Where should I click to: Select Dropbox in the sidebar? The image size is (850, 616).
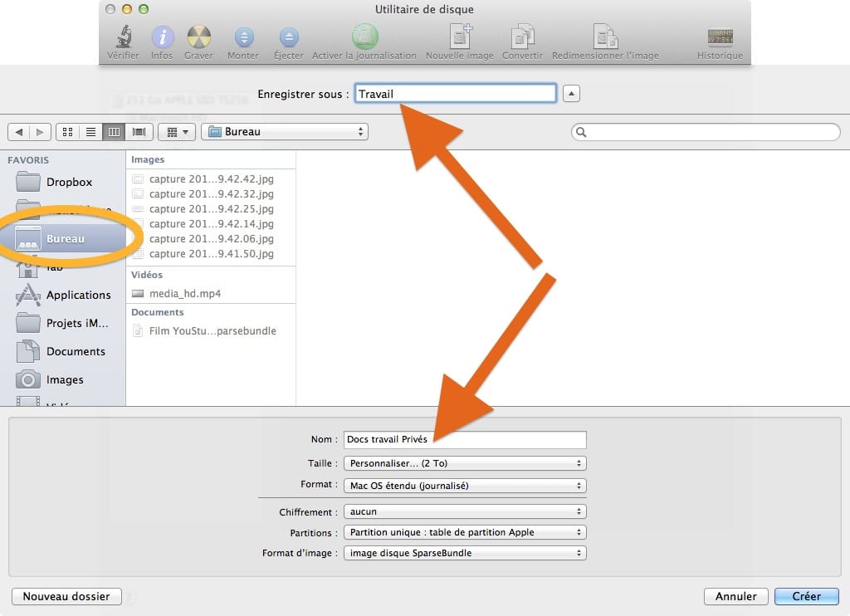(x=62, y=182)
